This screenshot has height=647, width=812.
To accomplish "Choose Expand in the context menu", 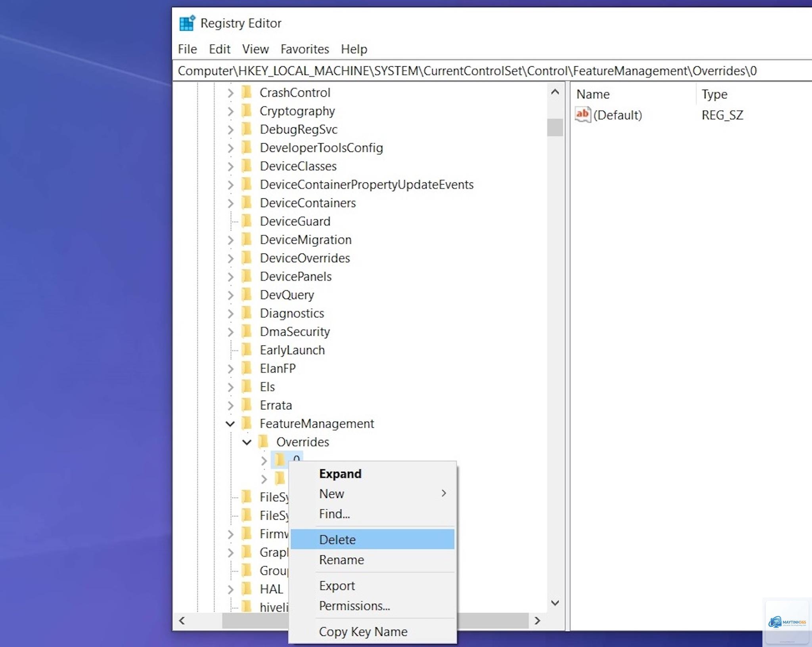I will [372, 474].
